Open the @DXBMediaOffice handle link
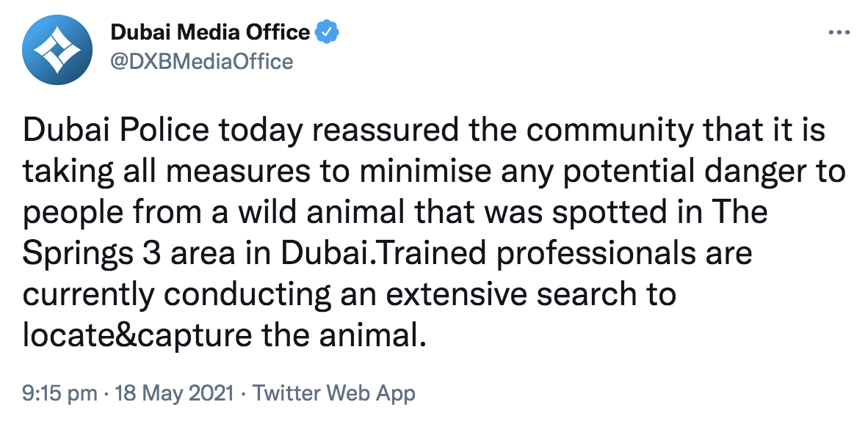868x424 pixels. click(x=201, y=62)
